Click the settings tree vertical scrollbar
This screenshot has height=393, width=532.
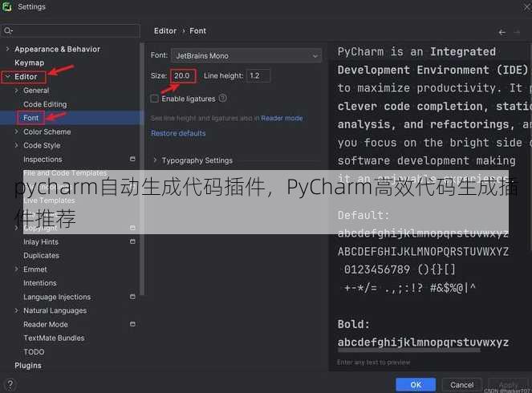click(x=143, y=168)
